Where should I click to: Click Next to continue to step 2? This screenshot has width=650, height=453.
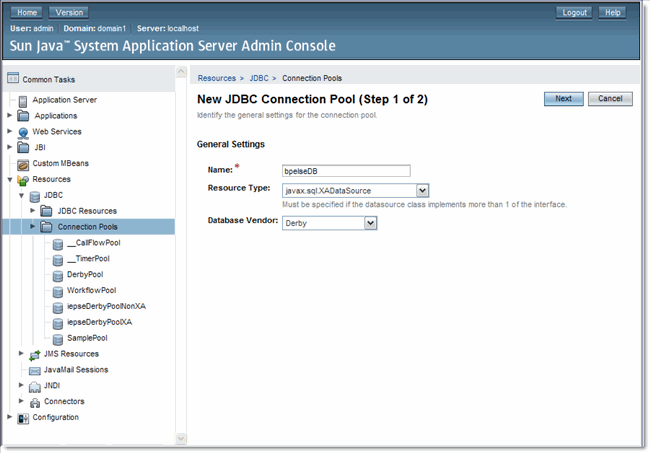[563, 99]
